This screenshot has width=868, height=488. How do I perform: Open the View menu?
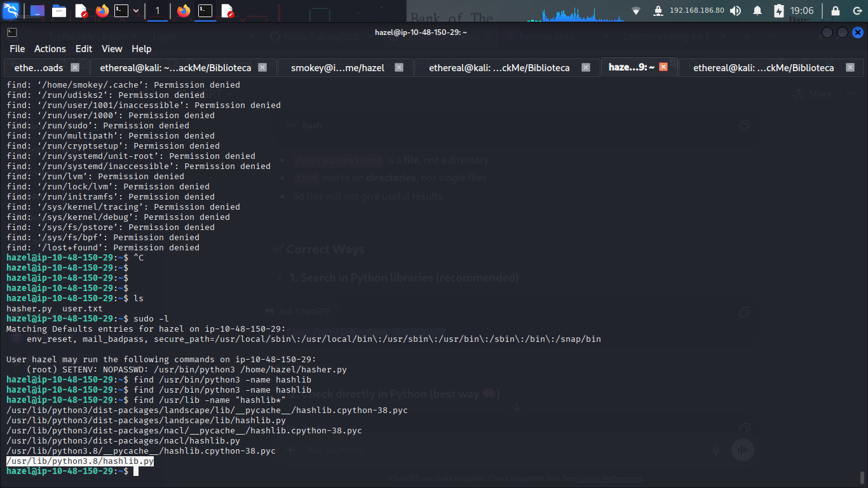[111, 49]
